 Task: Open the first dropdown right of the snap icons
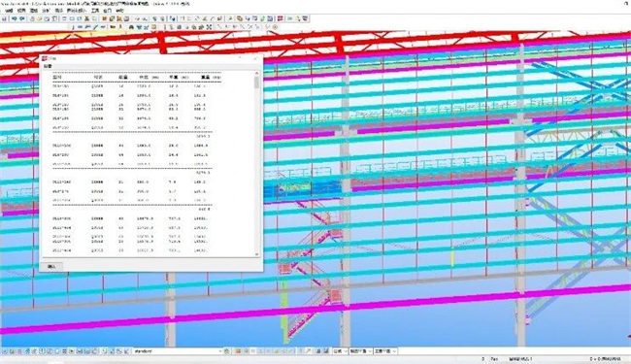click(x=340, y=351)
